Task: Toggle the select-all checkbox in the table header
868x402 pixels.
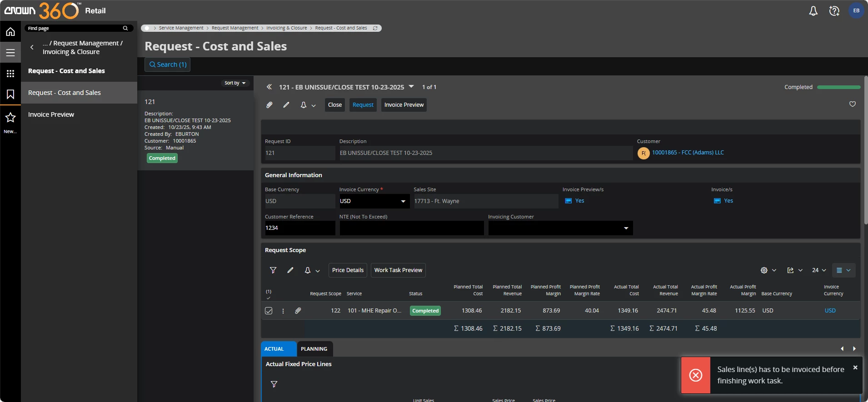Action: click(x=269, y=298)
